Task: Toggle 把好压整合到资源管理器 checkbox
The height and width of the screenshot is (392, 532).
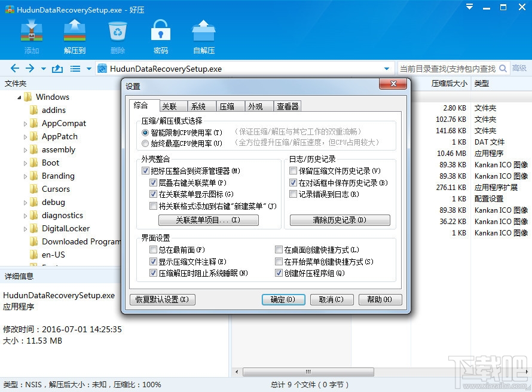Action: tap(145, 170)
